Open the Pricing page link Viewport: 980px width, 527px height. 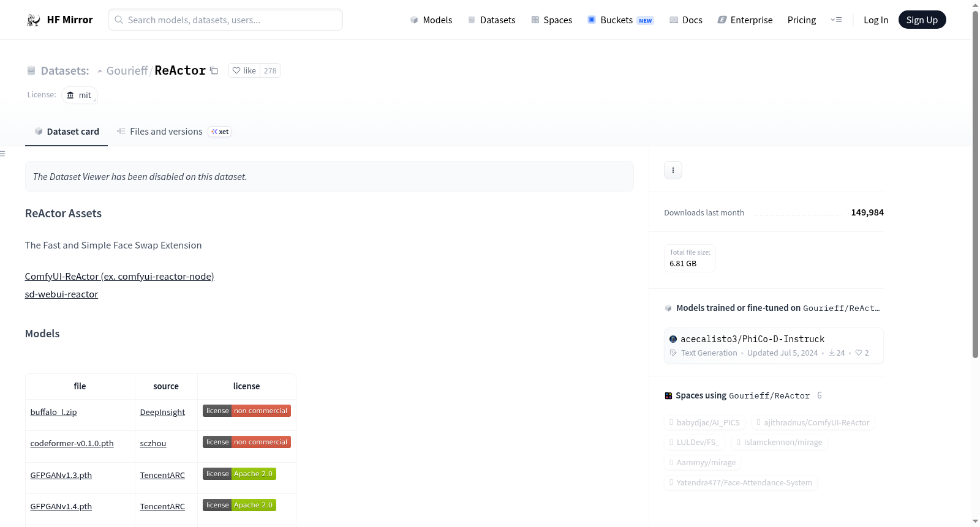802,20
